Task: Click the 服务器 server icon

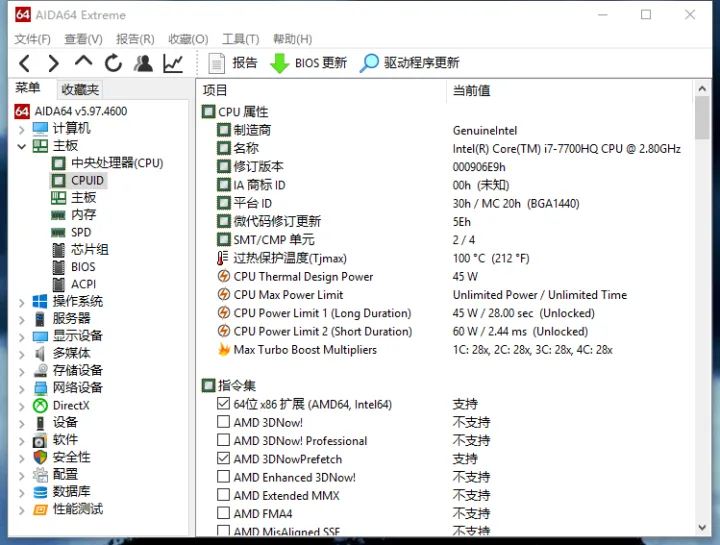Action: coord(40,319)
